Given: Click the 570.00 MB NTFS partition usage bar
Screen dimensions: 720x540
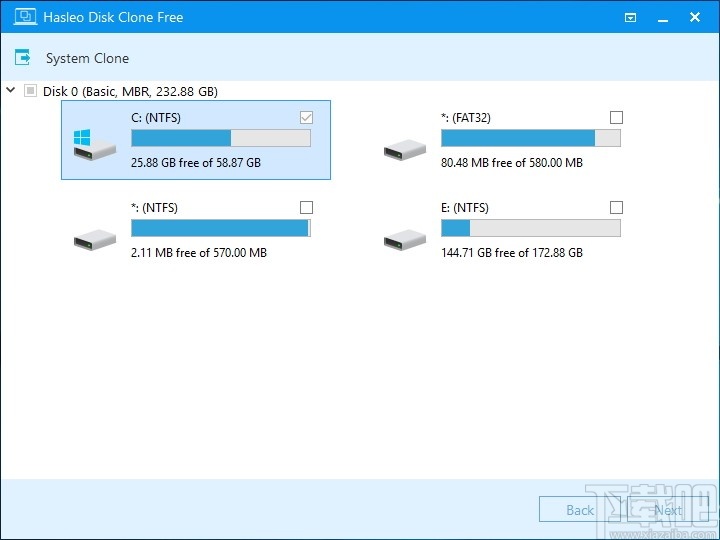Looking at the screenshot, I should tap(221, 228).
